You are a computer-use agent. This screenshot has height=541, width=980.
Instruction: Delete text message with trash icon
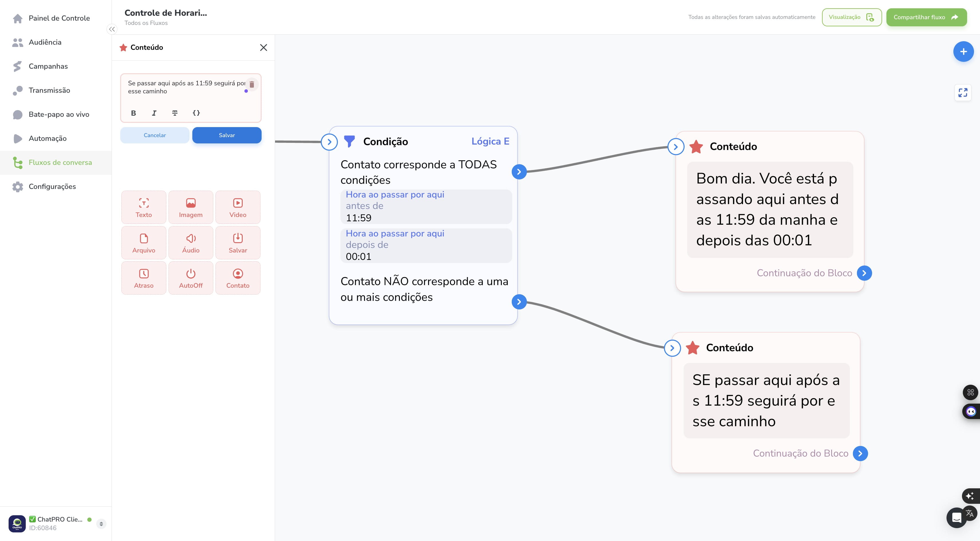click(x=252, y=84)
